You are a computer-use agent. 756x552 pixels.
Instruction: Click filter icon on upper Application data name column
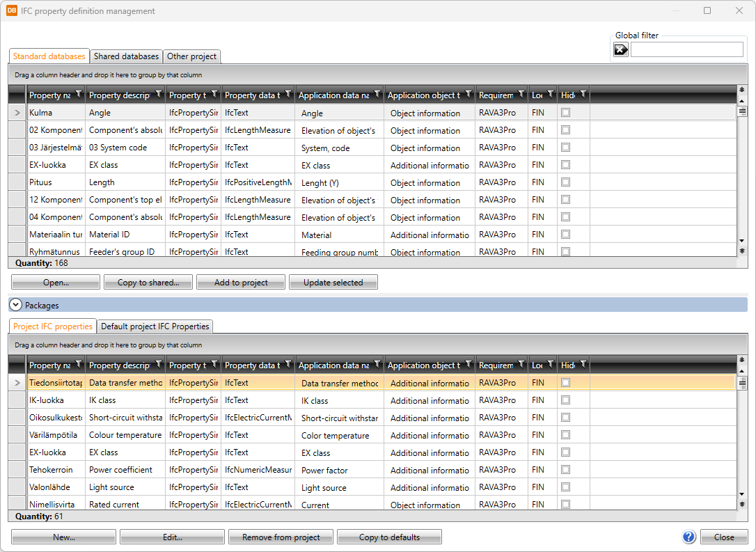pos(377,95)
